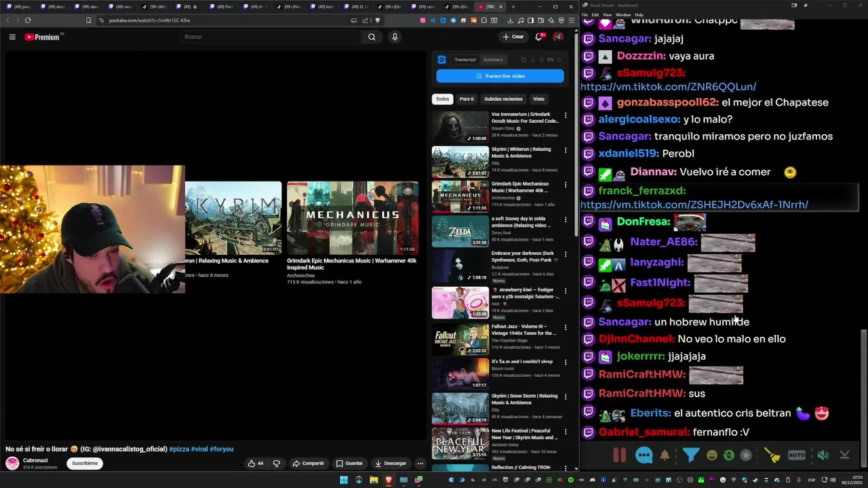
Task: Open the blue chat bubble icon
Action: click(x=644, y=455)
